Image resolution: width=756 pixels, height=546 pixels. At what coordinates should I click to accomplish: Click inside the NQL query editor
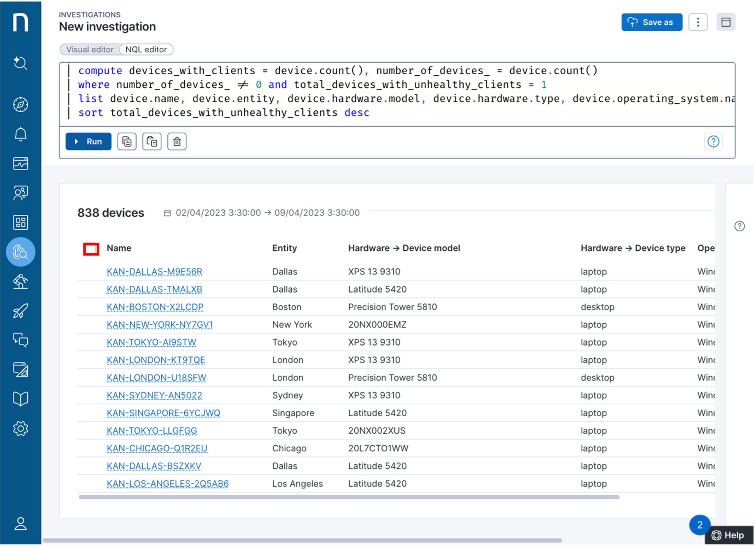[401, 93]
